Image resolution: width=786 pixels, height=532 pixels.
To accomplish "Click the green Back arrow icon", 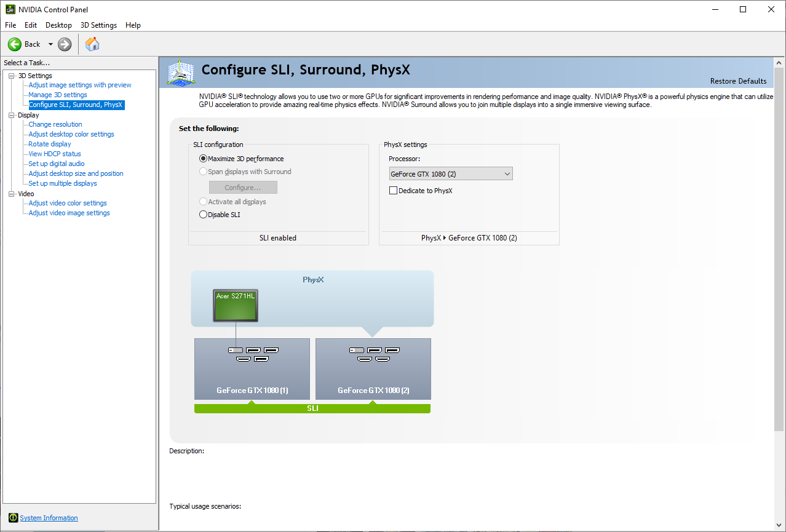I will [x=15, y=44].
